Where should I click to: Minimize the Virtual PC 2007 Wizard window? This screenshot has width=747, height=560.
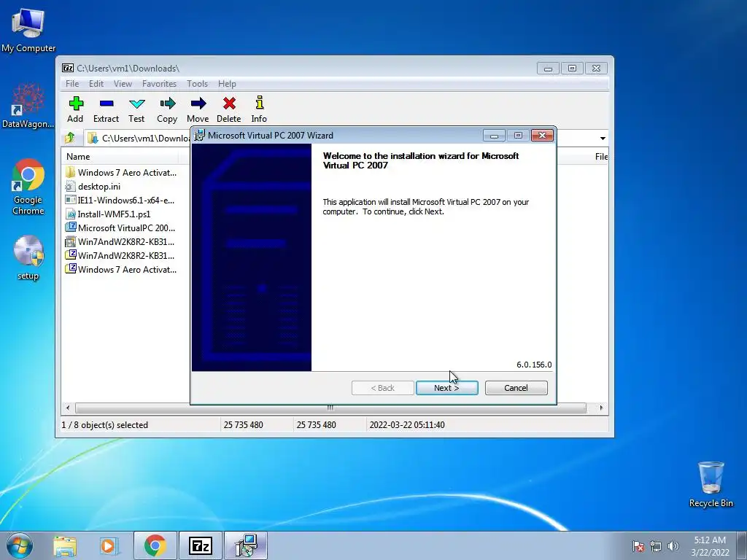click(494, 136)
